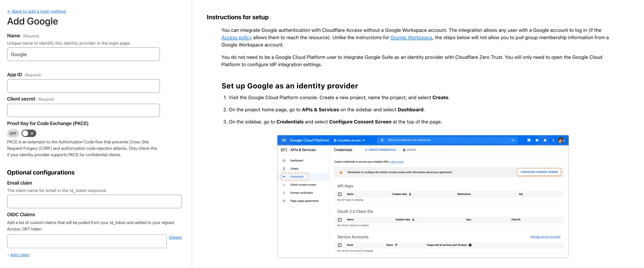644x268 pixels.
Task: Click the CONFIGURE CONSENT SCREEN button
Action: (x=539, y=172)
